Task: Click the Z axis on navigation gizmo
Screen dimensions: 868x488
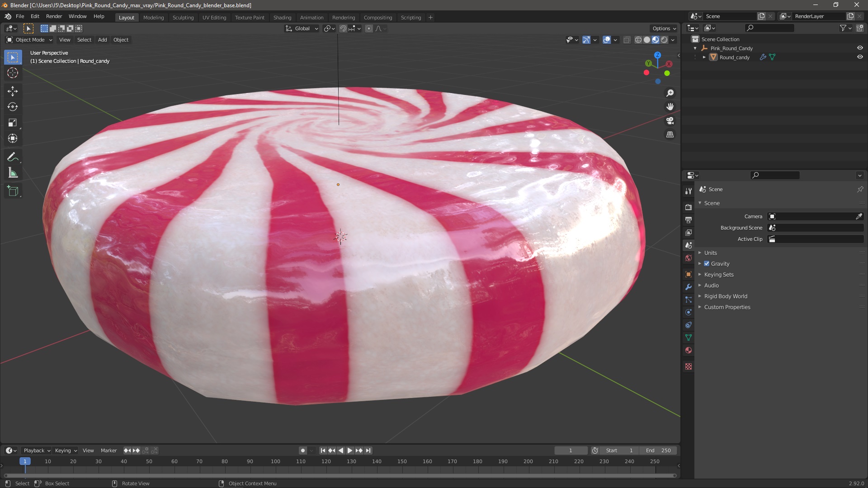Action: coord(657,55)
